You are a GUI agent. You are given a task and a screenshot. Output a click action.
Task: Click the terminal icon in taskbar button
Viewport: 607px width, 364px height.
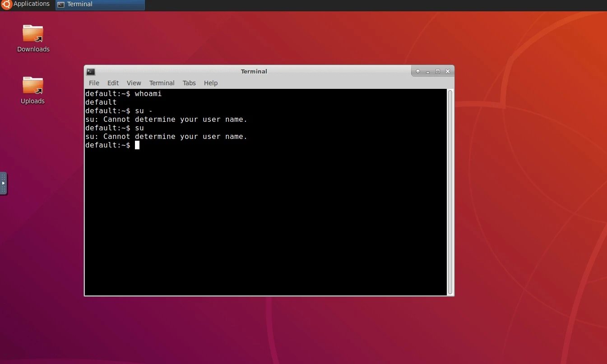click(x=61, y=5)
